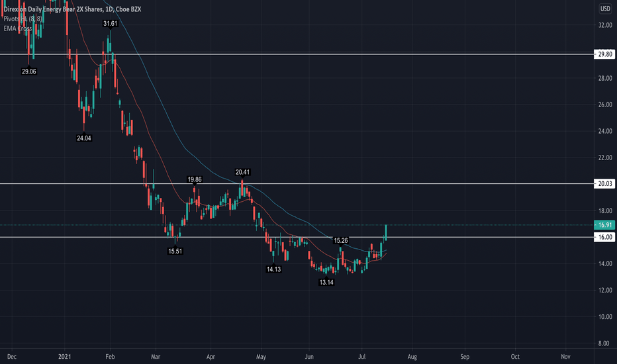Screen dimensions: 617x364
Task: Click the Dec label on time axis
Action: pos(12,357)
